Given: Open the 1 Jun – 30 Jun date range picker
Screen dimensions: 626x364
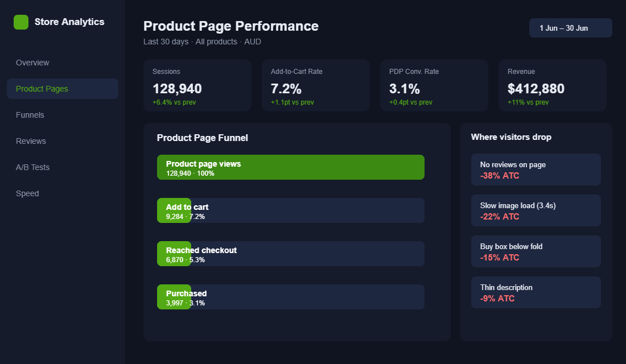Looking at the screenshot, I should click(x=570, y=28).
